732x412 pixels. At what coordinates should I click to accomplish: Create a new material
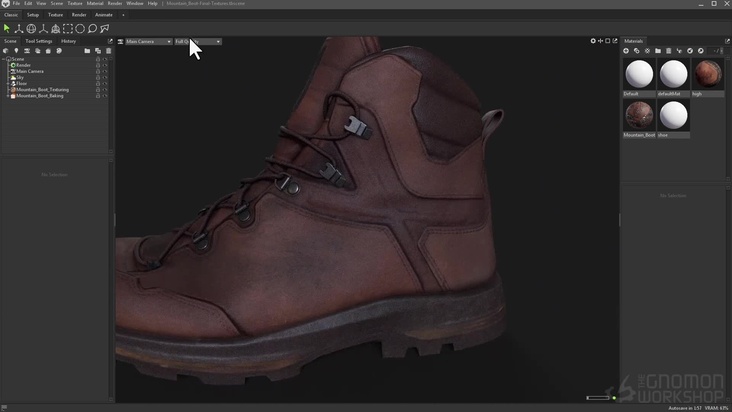point(626,51)
